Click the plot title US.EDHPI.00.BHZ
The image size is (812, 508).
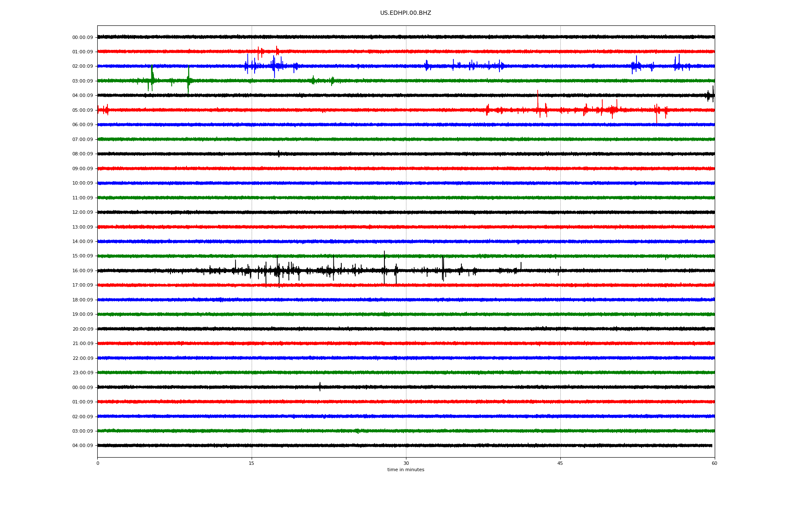(x=405, y=13)
